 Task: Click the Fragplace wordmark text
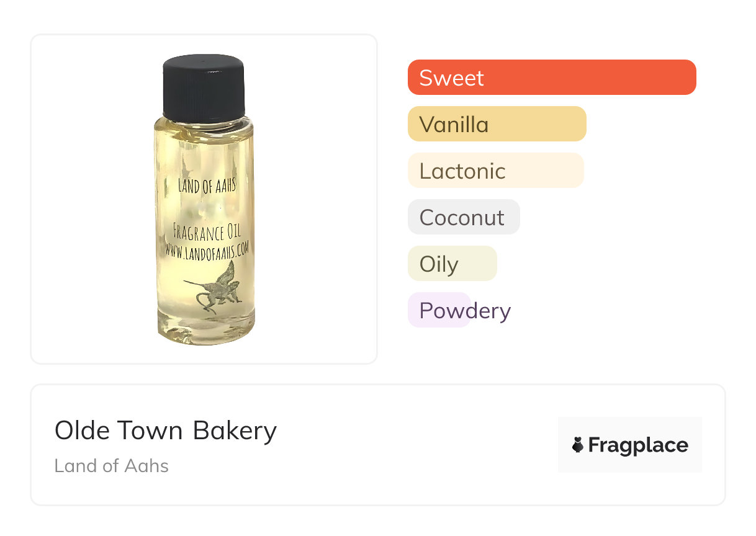coord(638,445)
